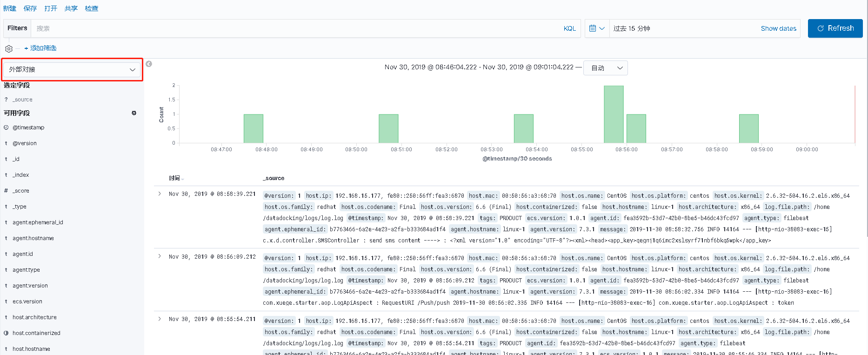Expand the 08:58:39.221 log row
Screen dimensions: 868x355
coord(160,194)
